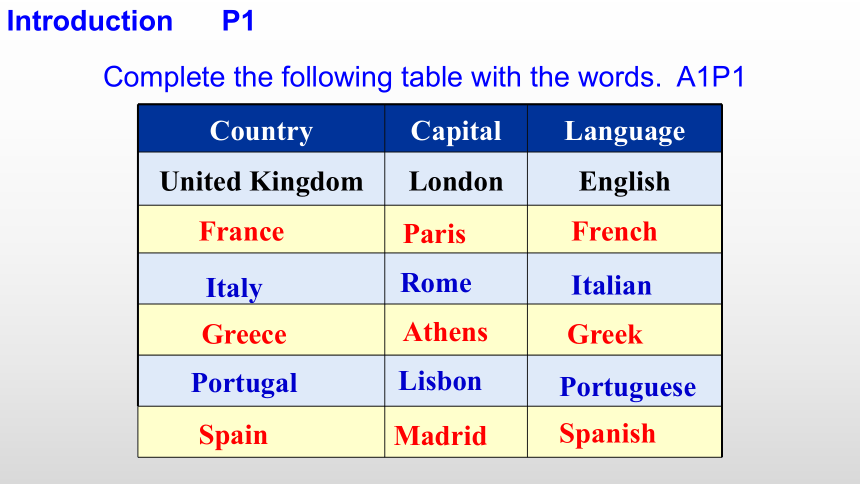Viewport: 860px width, 484px height.
Task: Click the United Kingdom cell
Action: (x=261, y=179)
